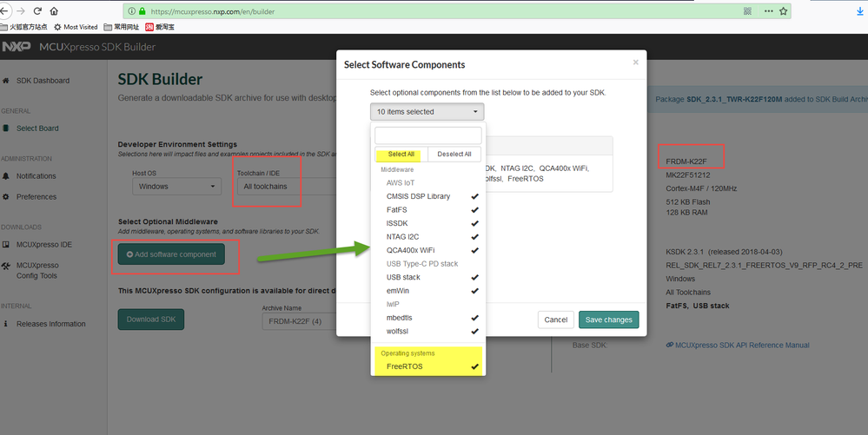Click the SDK Dashboard home icon
The image size is (868, 435).
[5, 81]
